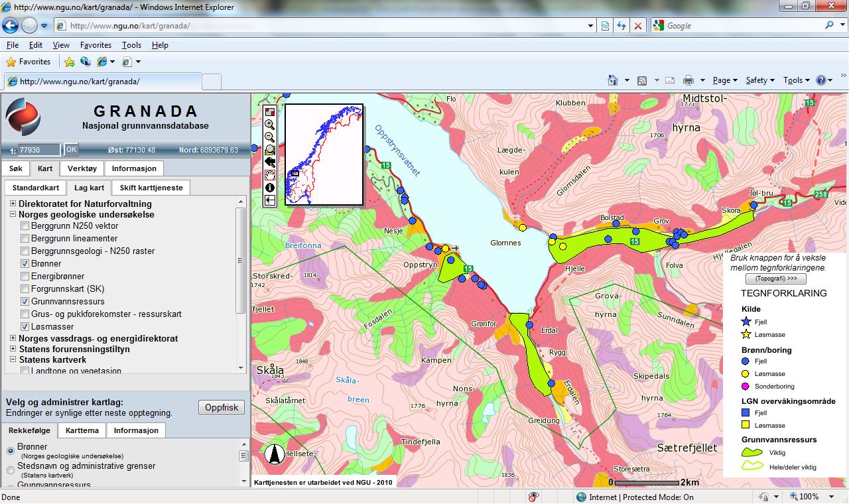This screenshot has height=504, width=849.
Task: Expand Statens forurensningstilsyn group
Action: click(13, 349)
